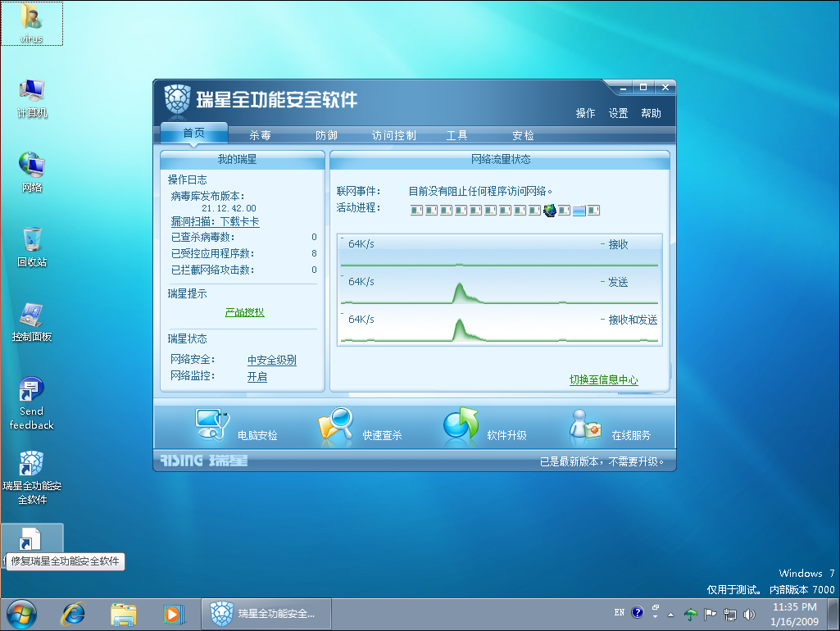Click the globe icon in 活动进程 row
Screen dimensions: 840x631
(x=550, y=211)
